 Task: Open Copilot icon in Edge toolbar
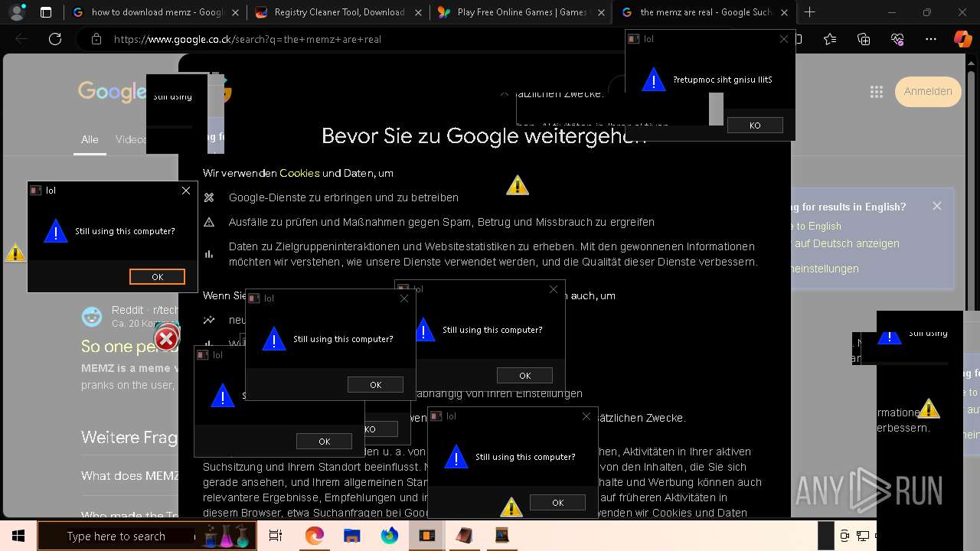[x=962, y=39]
